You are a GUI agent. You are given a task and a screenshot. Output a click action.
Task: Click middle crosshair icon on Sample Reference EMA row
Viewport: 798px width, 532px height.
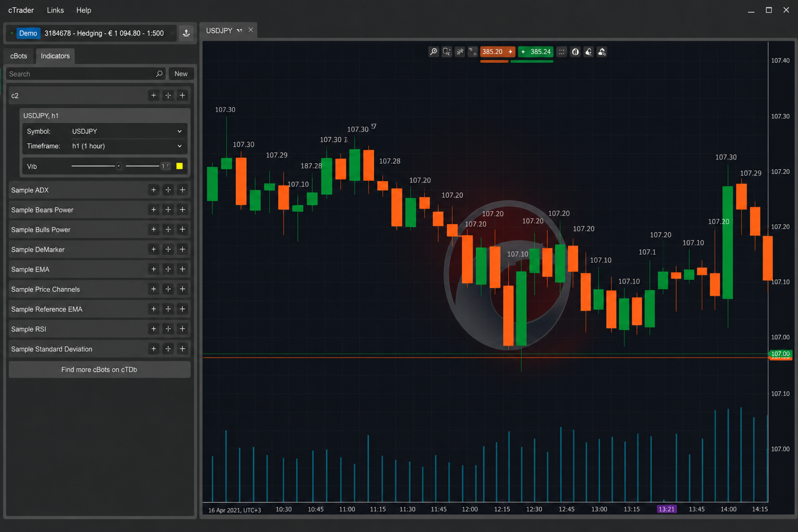click(168, 309)
